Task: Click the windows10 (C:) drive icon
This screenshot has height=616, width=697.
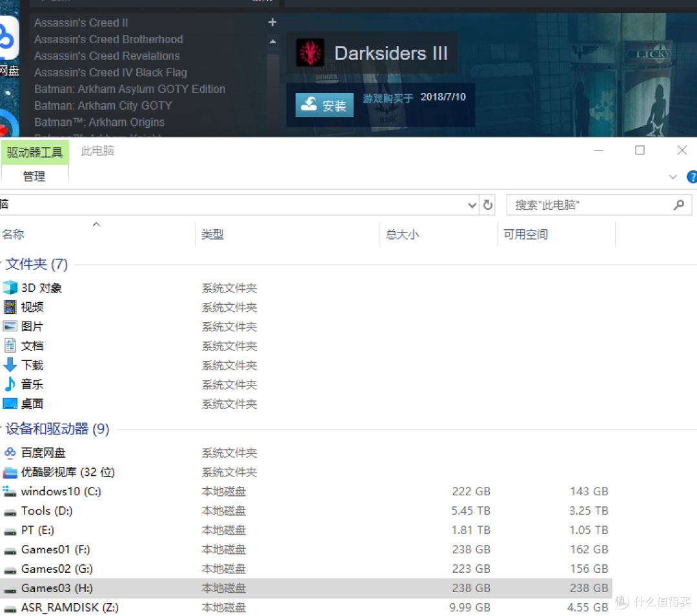Action: tap(10, 491)
